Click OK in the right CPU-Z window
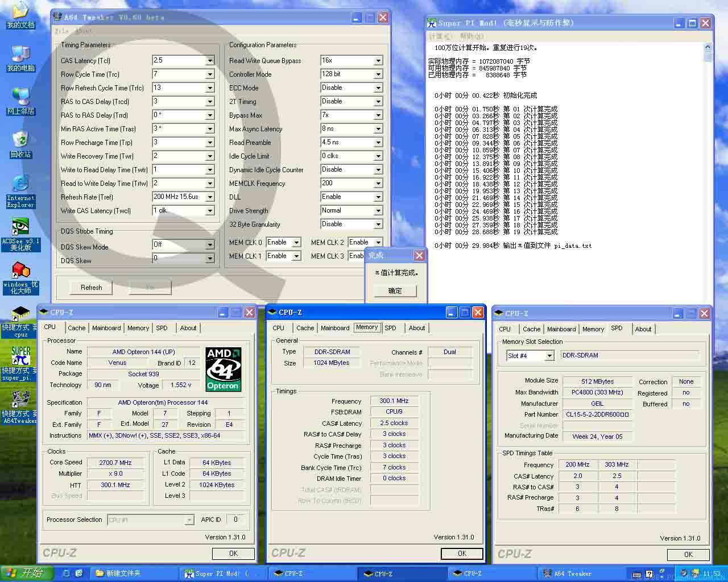Viewport: 728px width, 582px height. (688, 554)
